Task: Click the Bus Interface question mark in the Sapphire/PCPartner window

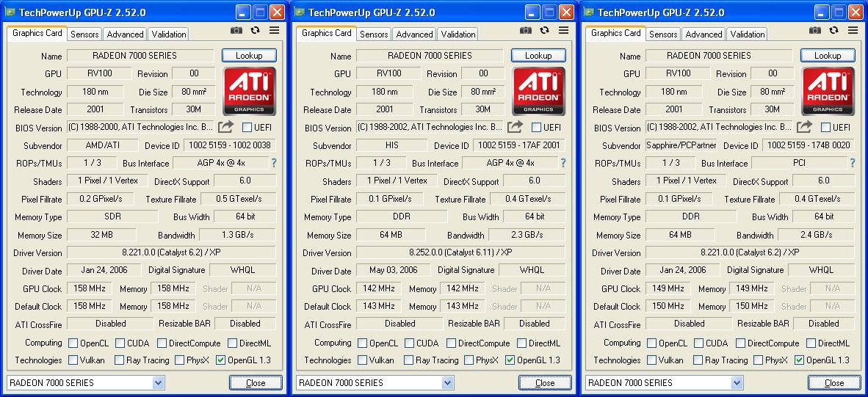Action: [853, 163]
